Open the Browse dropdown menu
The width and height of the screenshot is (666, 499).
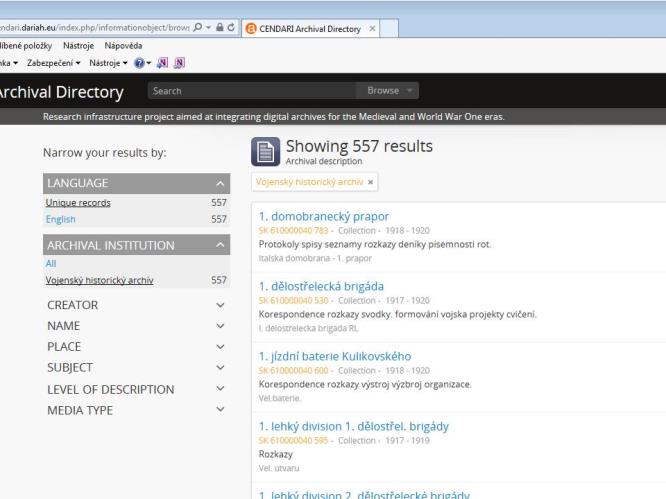click(x=389, y=91)
